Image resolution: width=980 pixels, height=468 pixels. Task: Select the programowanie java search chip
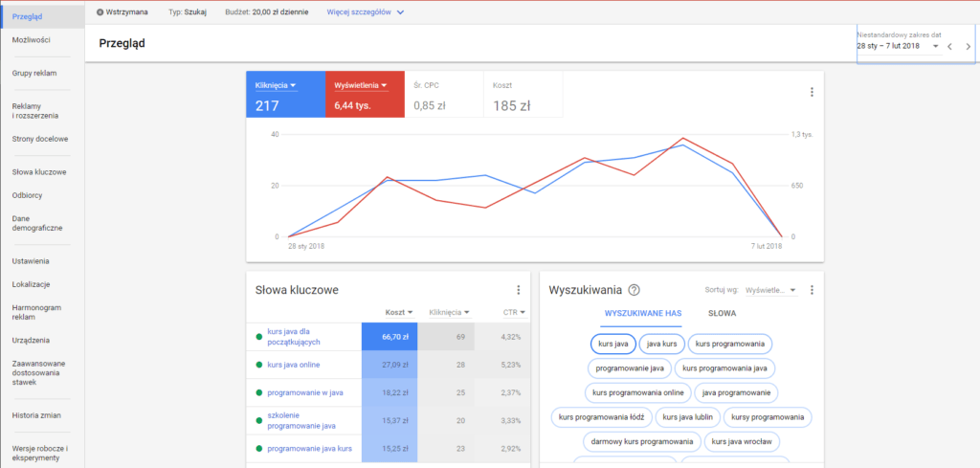tap(630, 368)
